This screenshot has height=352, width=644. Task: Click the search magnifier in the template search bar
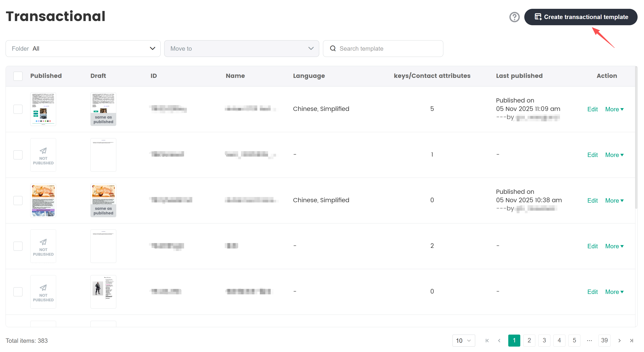(333, 48)
